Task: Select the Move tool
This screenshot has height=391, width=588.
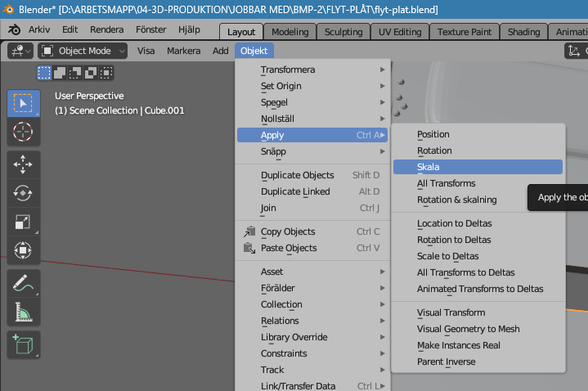Action: point(23,164)
